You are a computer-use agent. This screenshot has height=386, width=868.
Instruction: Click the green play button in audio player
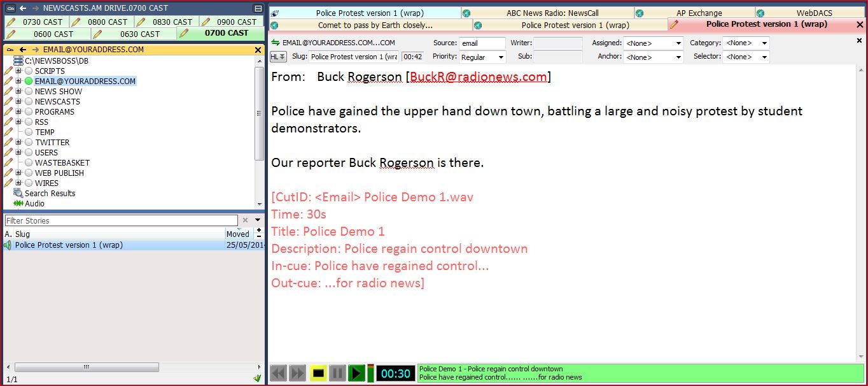click(x=357, y=373)
